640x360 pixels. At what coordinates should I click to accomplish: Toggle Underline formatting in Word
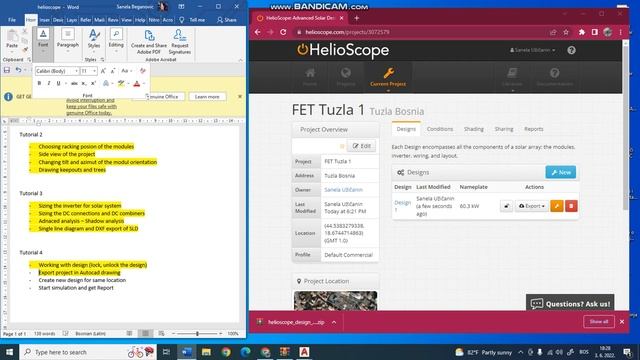58,83
